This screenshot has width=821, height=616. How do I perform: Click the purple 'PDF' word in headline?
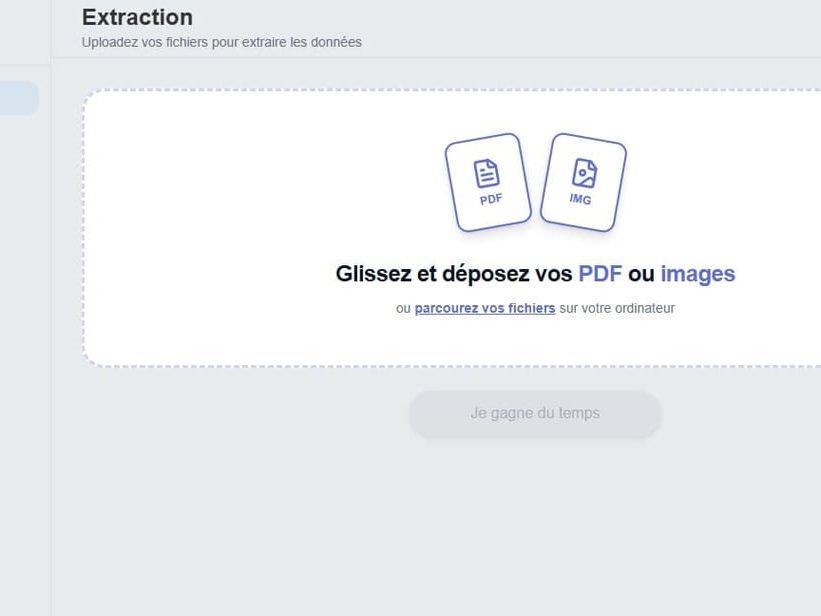point(600,274)
